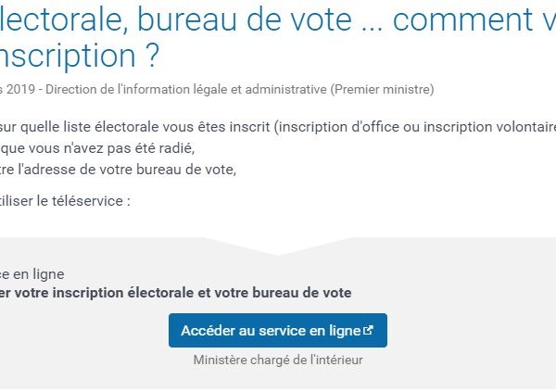This screenshot has height=392, width=556.
Task: Click the external link icon on the blue button
Action: tap(369, 330)
